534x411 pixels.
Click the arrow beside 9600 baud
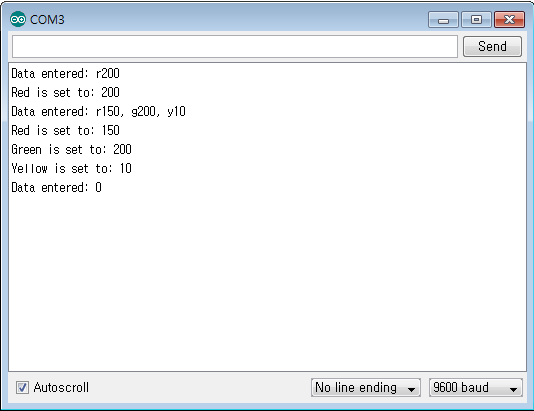514,389
